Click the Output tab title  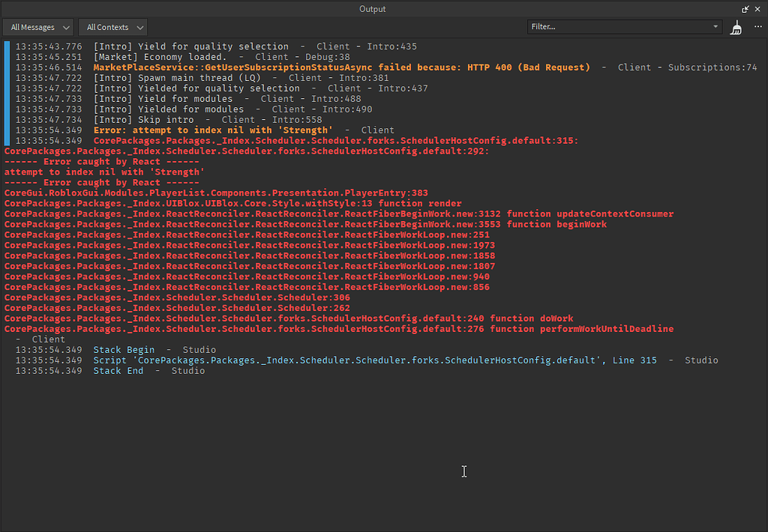[x=372, y=8]
